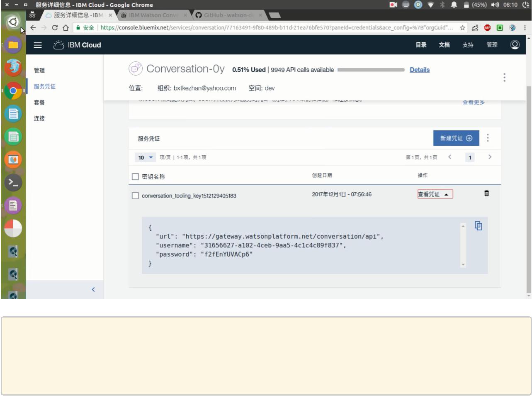Click the 新建凭证 button
The height and width of the screenshot is (396, 532).
coord(456,138)
